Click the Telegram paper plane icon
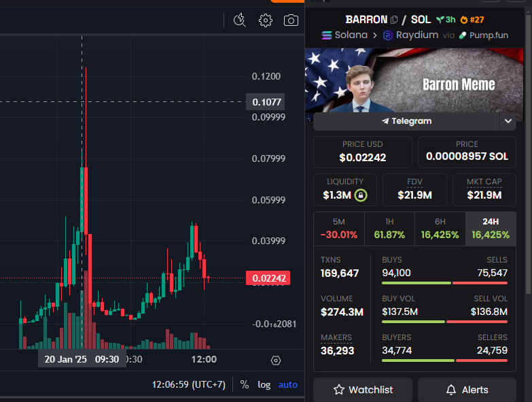The height and width of the screenshot is (402, 532). [x=385, y=121]
